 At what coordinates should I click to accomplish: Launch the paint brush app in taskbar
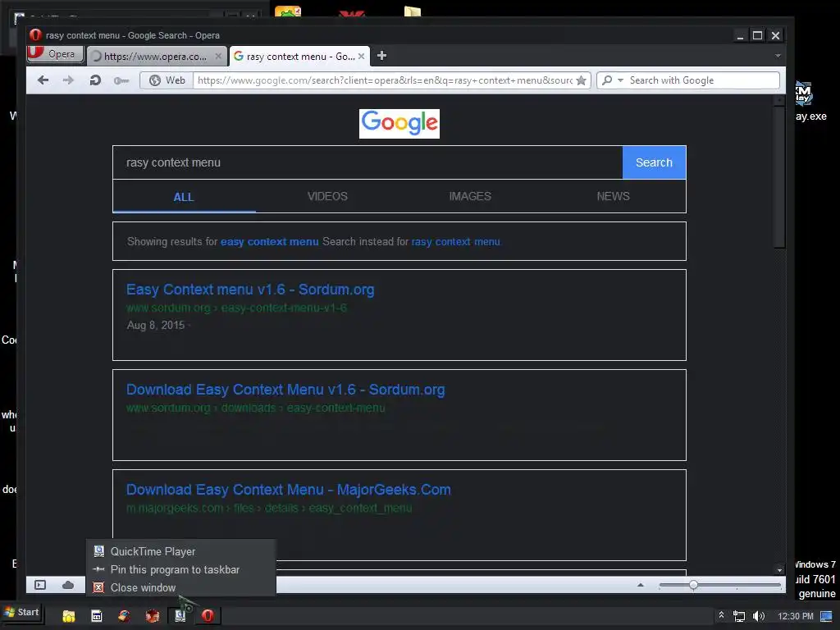coord(125,615)
